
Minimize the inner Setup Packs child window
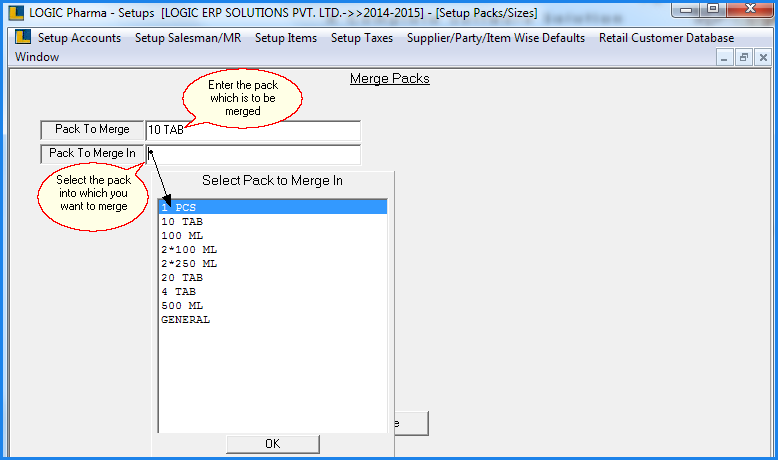[725, 58]
